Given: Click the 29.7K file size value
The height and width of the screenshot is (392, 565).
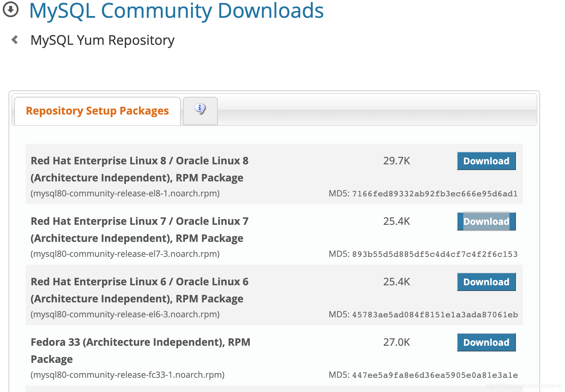Looking at the screenshot, I should (397, 161).
